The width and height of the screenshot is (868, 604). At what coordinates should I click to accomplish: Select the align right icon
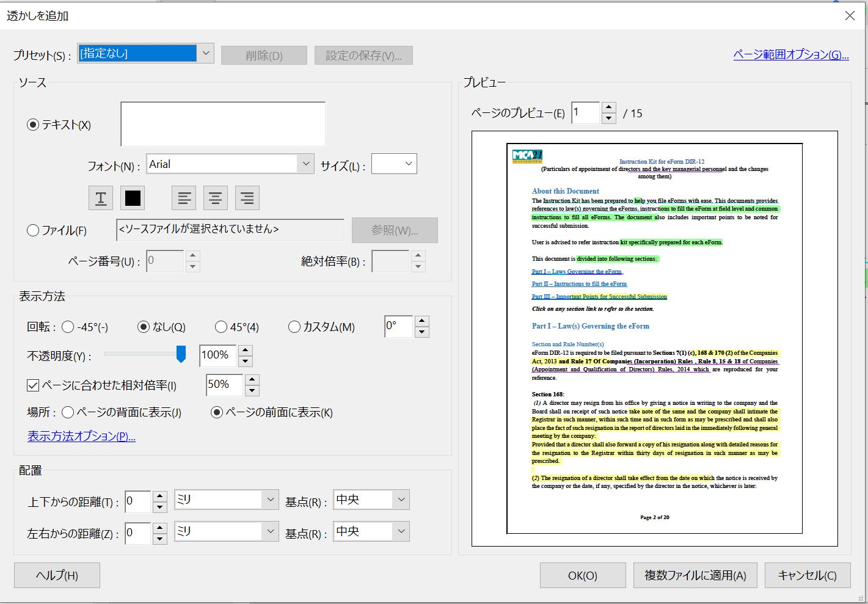coord(247,198)
